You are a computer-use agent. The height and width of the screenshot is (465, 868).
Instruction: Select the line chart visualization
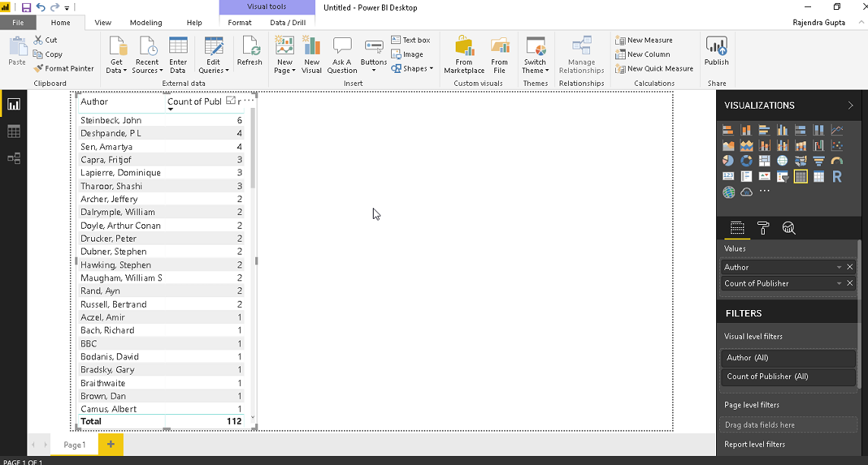pyautogui.click(x=837, y=130)
